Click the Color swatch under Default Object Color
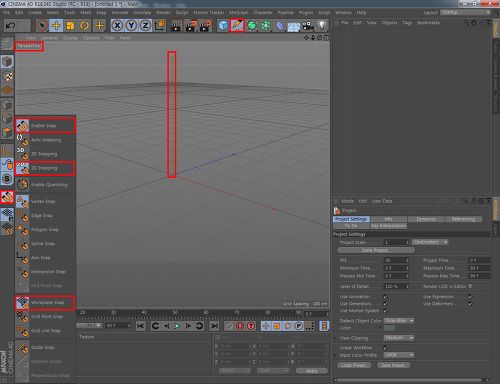Image resolution: width=500 pixels, height=384 pixels. click(x=389, y=328)
